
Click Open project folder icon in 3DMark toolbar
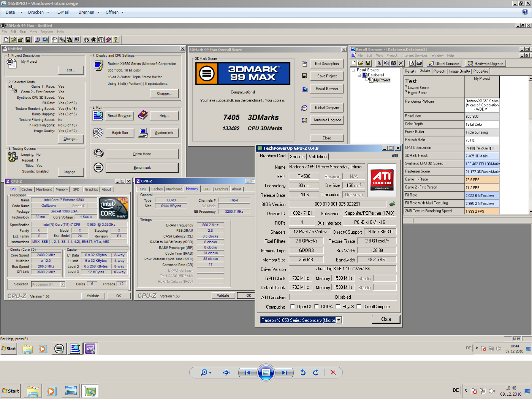[13, 40]
